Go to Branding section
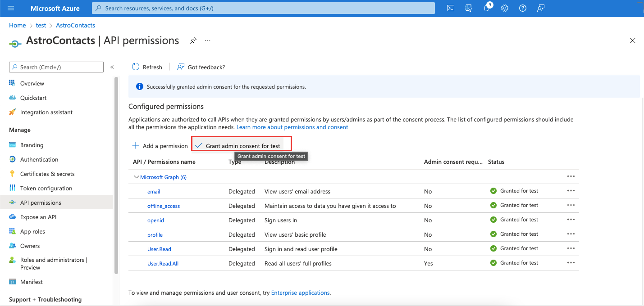644x306 pixels. (32, 145)
